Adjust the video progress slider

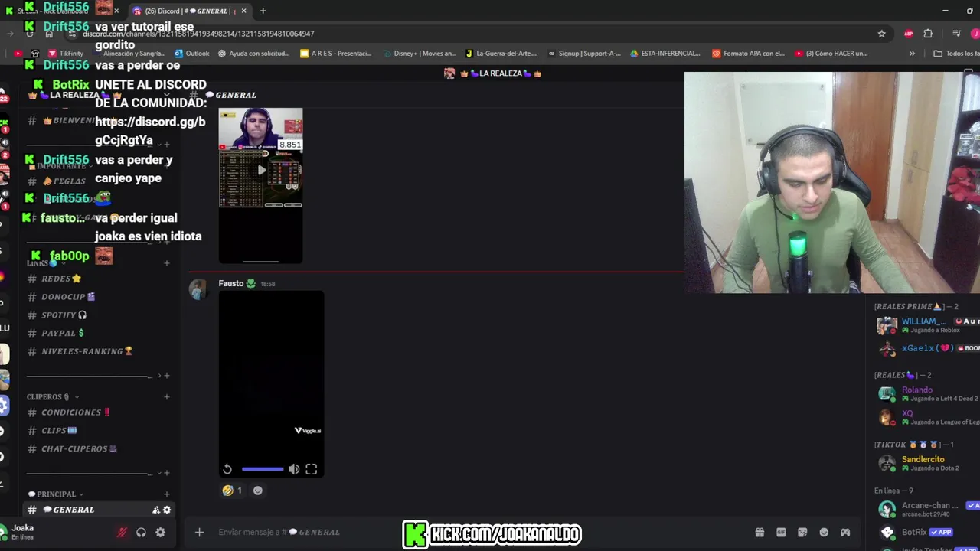click(263, 469)
